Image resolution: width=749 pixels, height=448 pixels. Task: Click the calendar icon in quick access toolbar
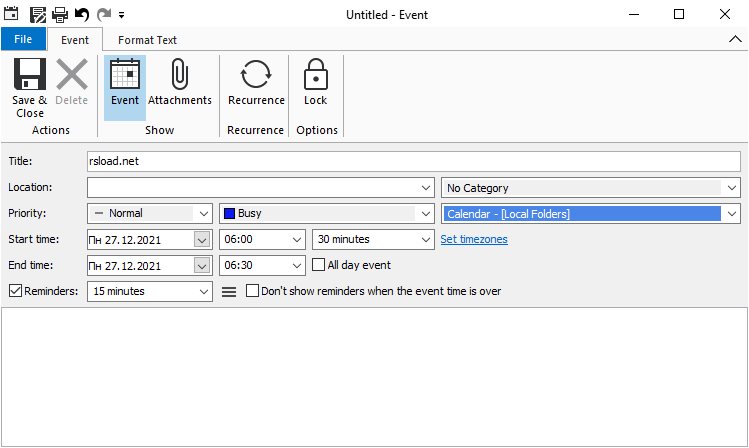tap(11, 14)
